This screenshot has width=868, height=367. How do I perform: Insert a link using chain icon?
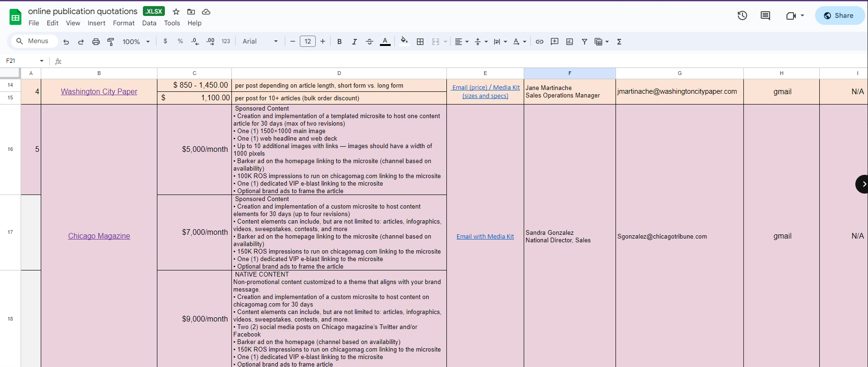pos(540,42)
